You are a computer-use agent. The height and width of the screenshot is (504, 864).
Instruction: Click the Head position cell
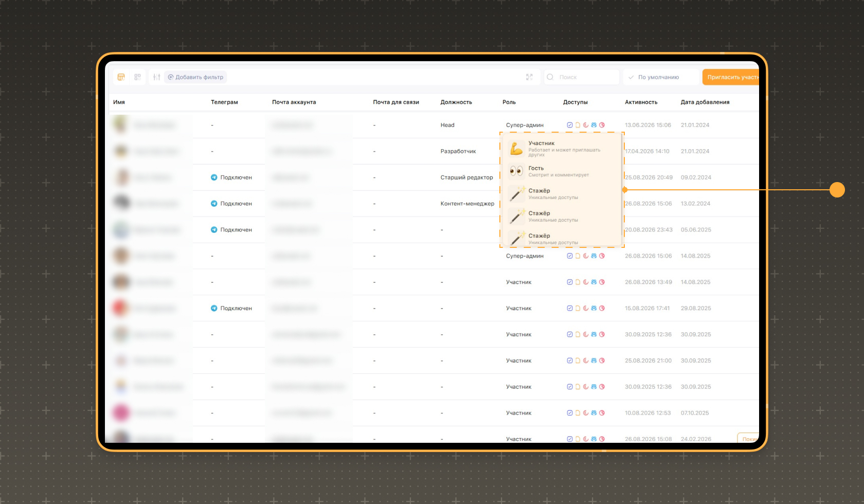(x=447, y=125)
